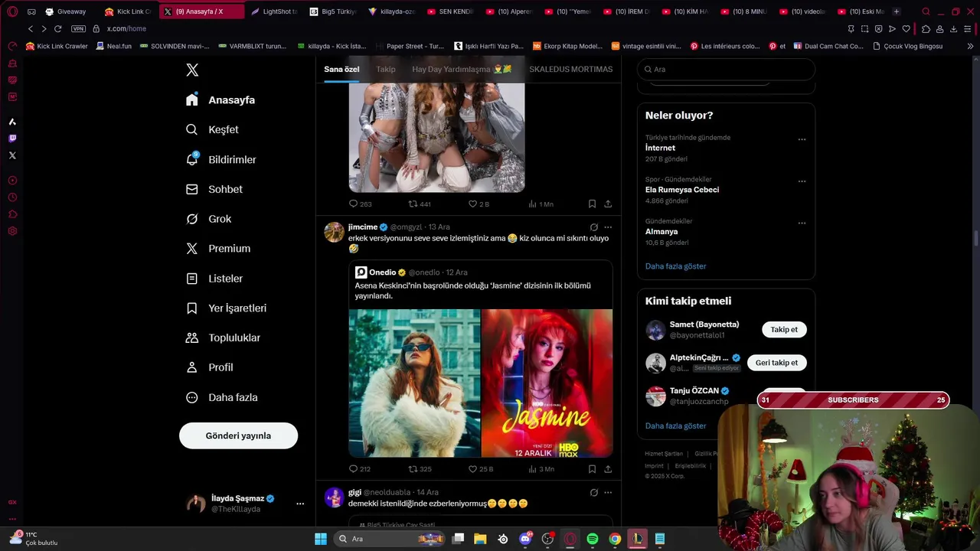Image resolution: width=980 pixels, height=551 pixels.
Task: Open Yer İşaretleri in X navigation
Action: point(227,308)
